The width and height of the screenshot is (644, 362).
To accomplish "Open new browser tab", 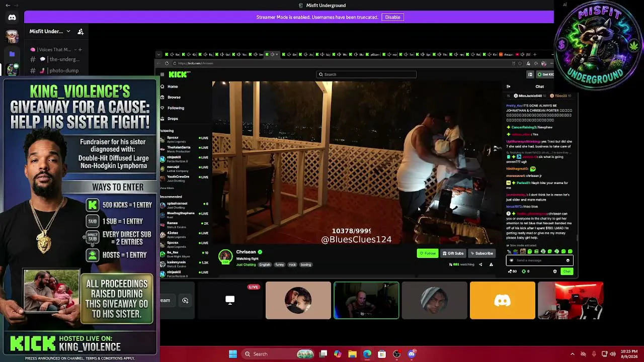I will [535, 54].
